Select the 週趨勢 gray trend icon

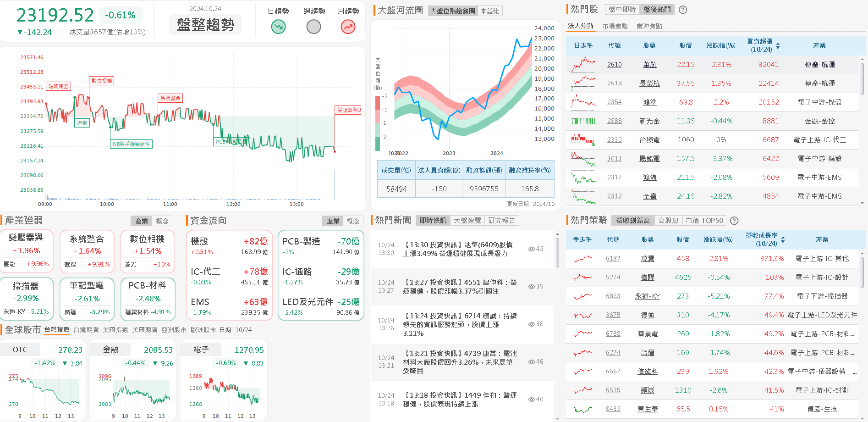tap(313, 26)
